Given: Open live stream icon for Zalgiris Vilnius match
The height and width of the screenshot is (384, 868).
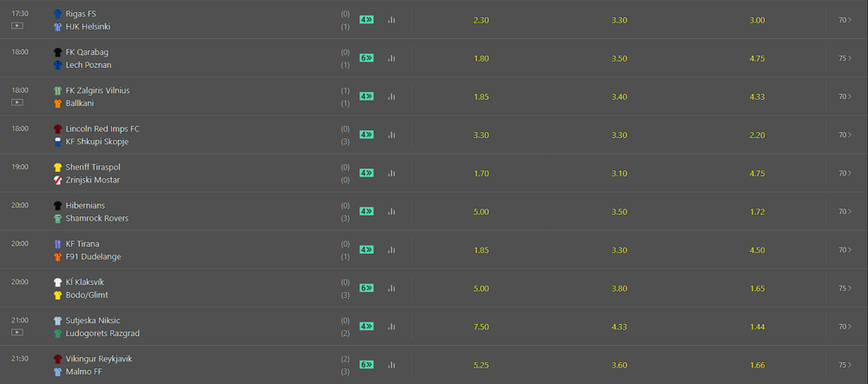Looking at the screenshot, I should point(17,103).
